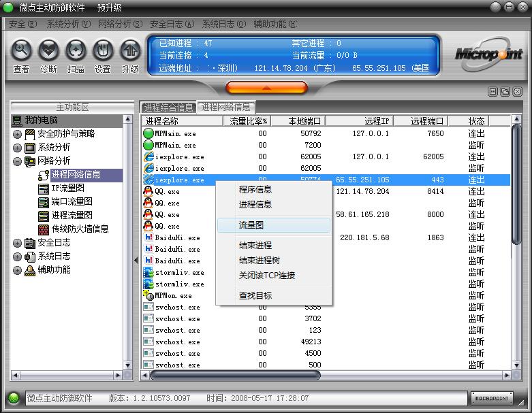Open the 网络分析(S) menu
This screenshot has width=532, height=413.
[x=120, y=24]
